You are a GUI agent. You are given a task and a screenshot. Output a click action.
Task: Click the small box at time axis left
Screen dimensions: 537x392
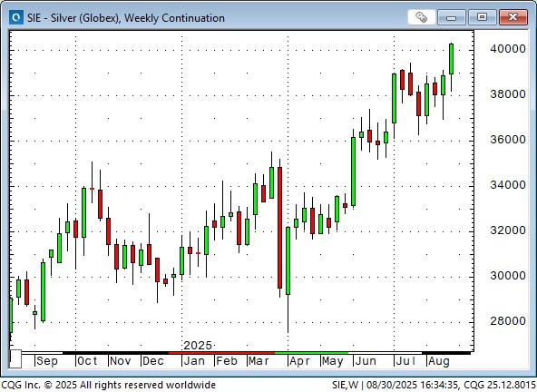[15, 358]
